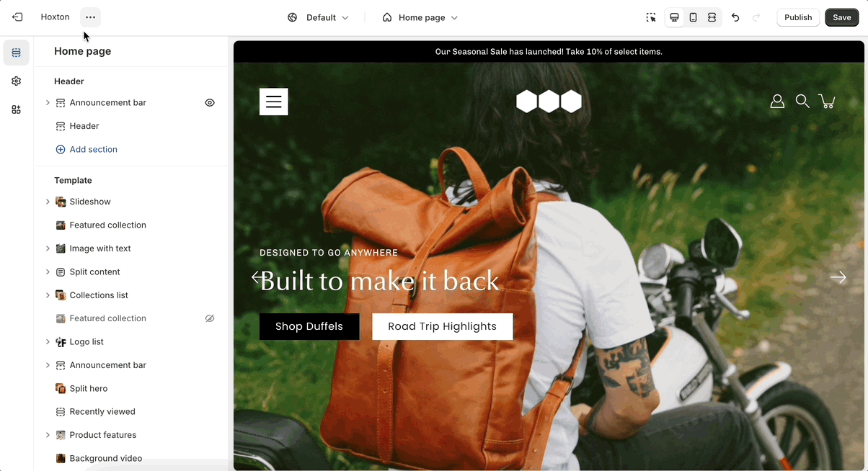Open the Default market dropdown

[x=318, y=17]
